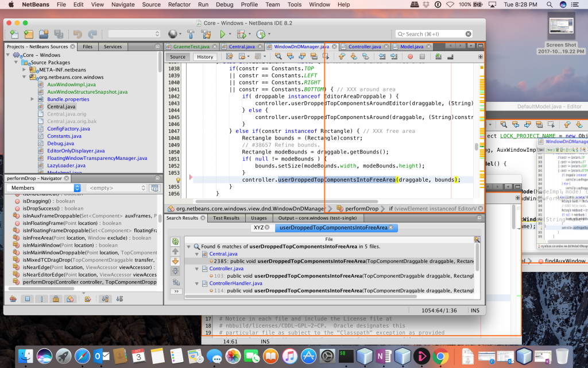
Task: Toggle Fully Qualified Names in Navigator
Action: [88, 299]
